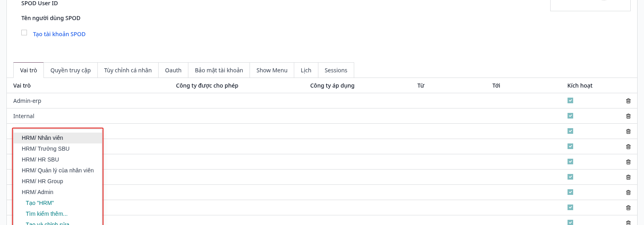The height and width of the screenshot is (225, 644).
Task: Click Tạo "HRM" in dropdown
Action: 58,203
